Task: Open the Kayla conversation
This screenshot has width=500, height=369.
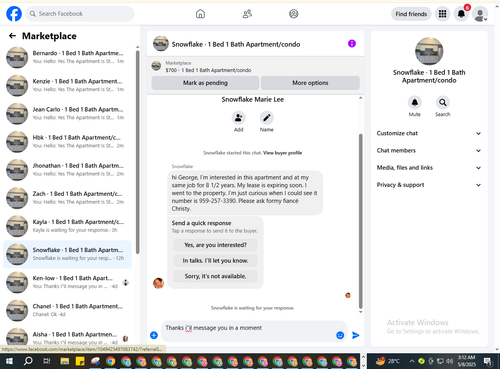Action: point(68,226)
